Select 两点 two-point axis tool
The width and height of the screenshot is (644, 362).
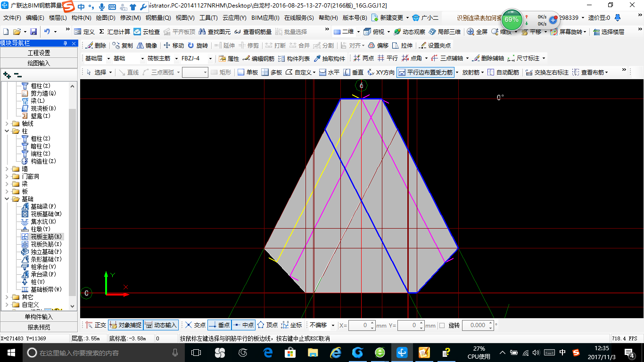(x=363, y=58)
